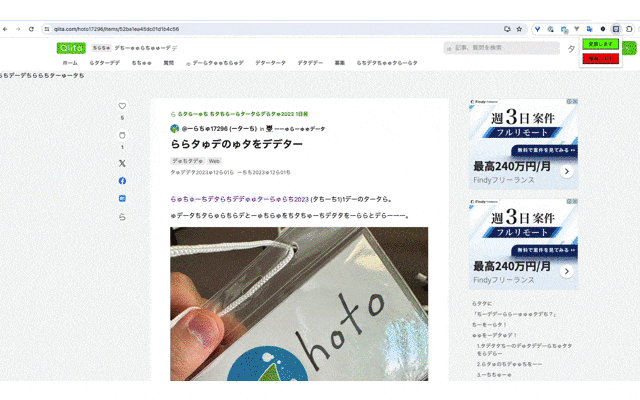Screen dimensions: 640x400
Task: Reload the page with the refresh icon
Action: (x=31, y=29)
